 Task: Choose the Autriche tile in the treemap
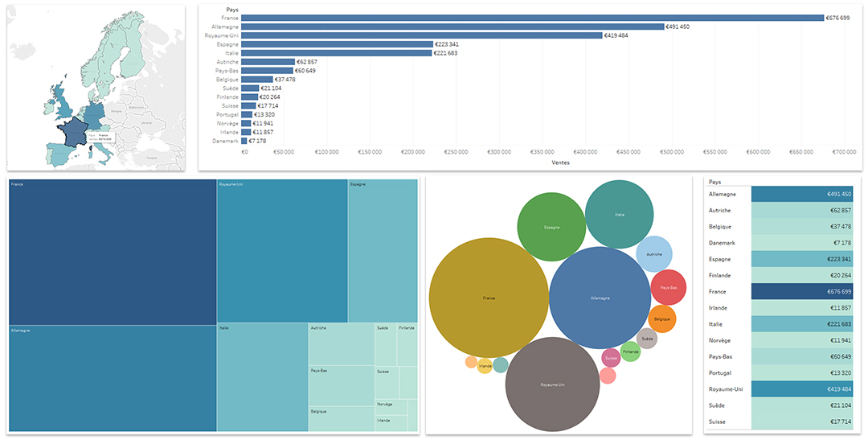click(342, 344)
